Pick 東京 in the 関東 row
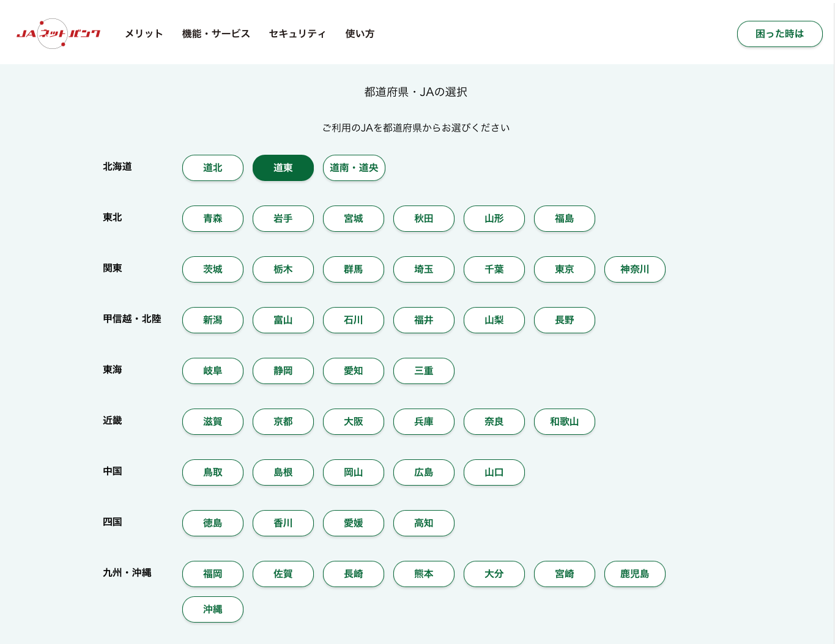 click(565, 269)
